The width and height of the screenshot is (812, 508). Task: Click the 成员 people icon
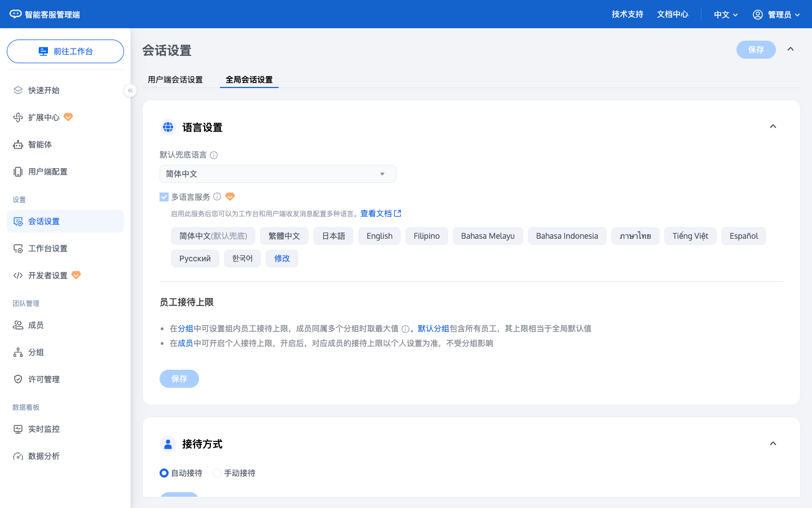pyautogui.click(x=18, y=325)
